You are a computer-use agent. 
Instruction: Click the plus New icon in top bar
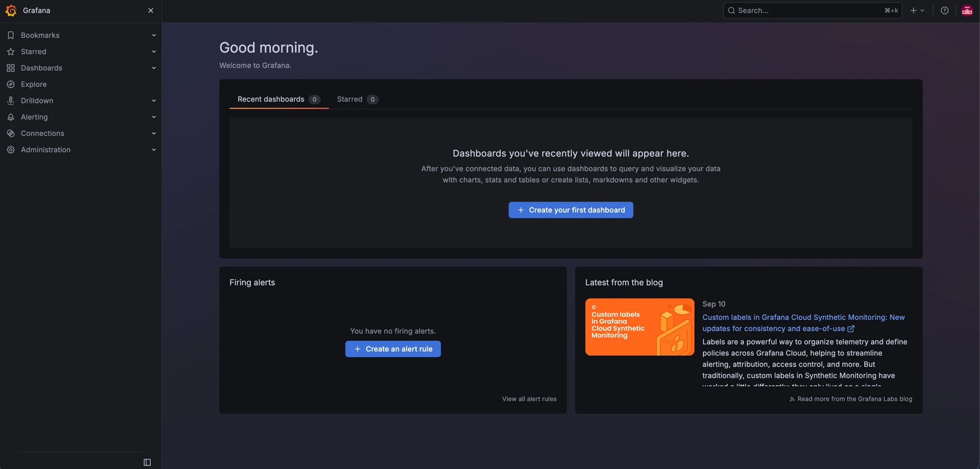[x=914, y=10]
